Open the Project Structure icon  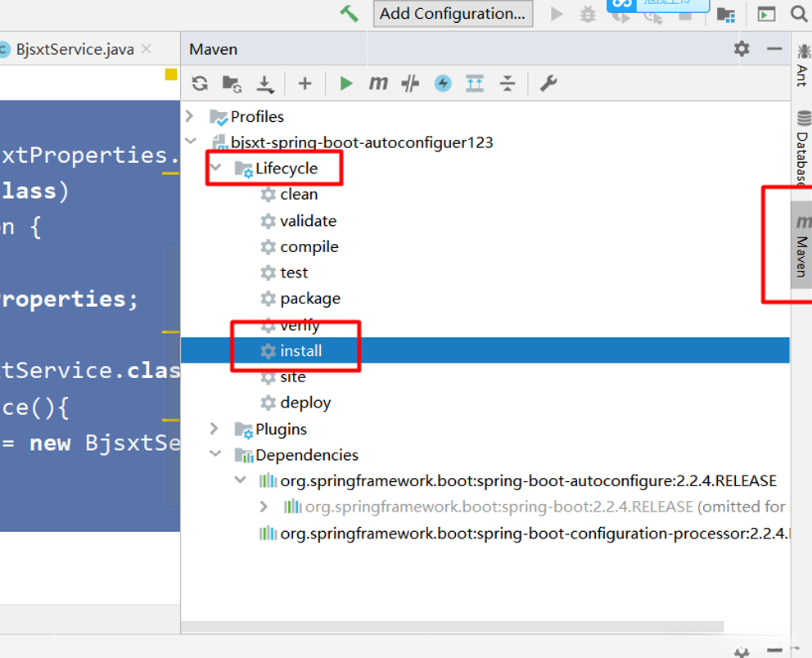pos(726,15)
